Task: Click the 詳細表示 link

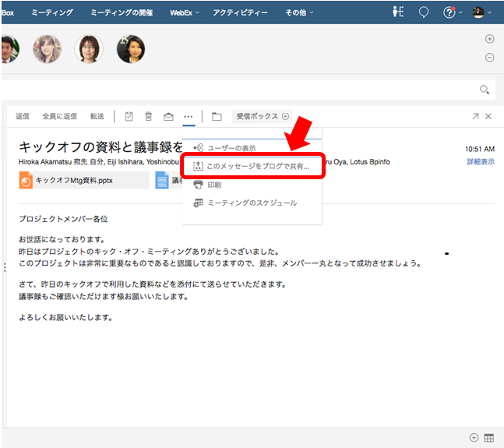Action: pos(480,161)
